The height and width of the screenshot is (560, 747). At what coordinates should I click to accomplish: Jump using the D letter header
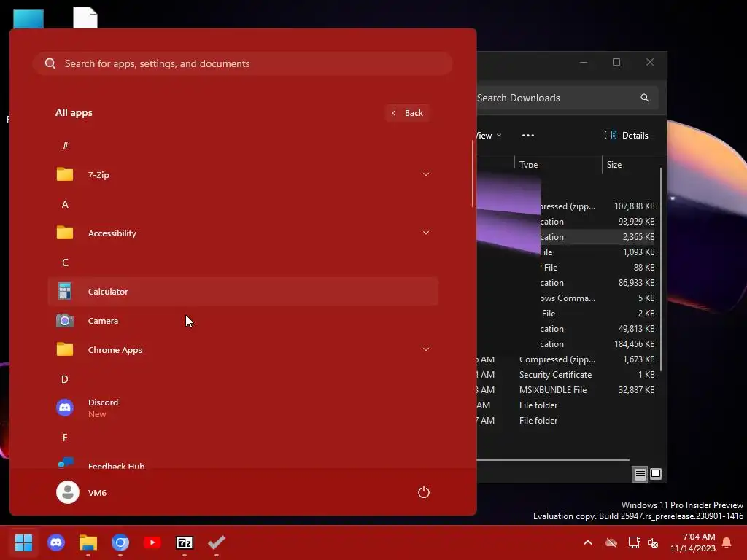click(65, 379)
